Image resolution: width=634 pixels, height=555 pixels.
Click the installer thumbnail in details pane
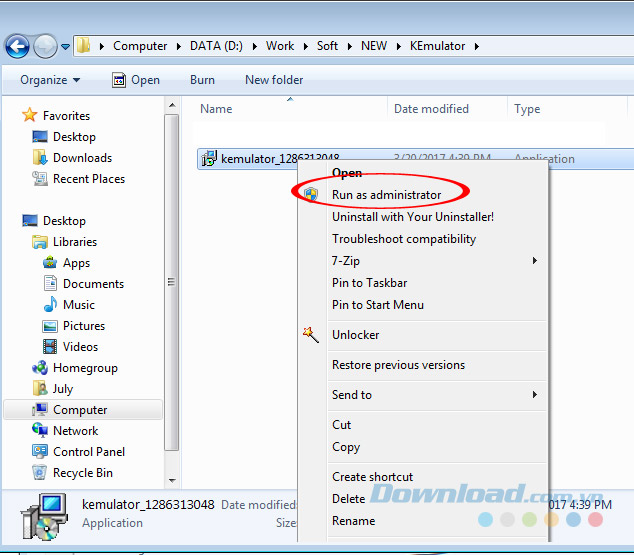[44, 517]
